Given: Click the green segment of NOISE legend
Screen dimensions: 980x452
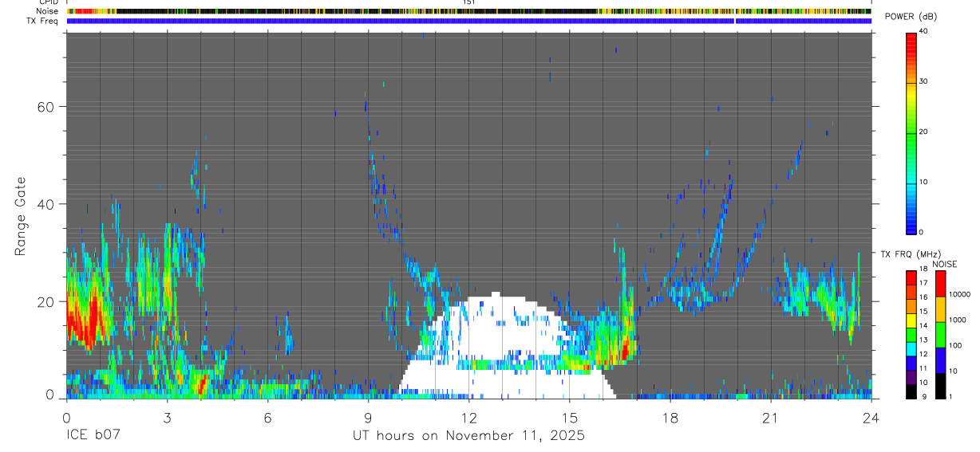Looking at the screenshot, I should point(940,335).
